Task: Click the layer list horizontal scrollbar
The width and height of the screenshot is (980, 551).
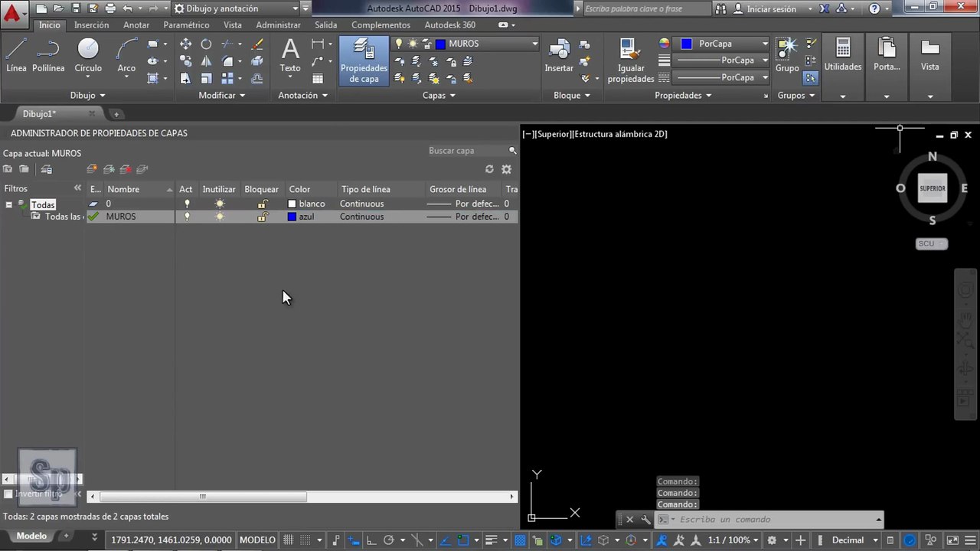Action: [203, 497]
